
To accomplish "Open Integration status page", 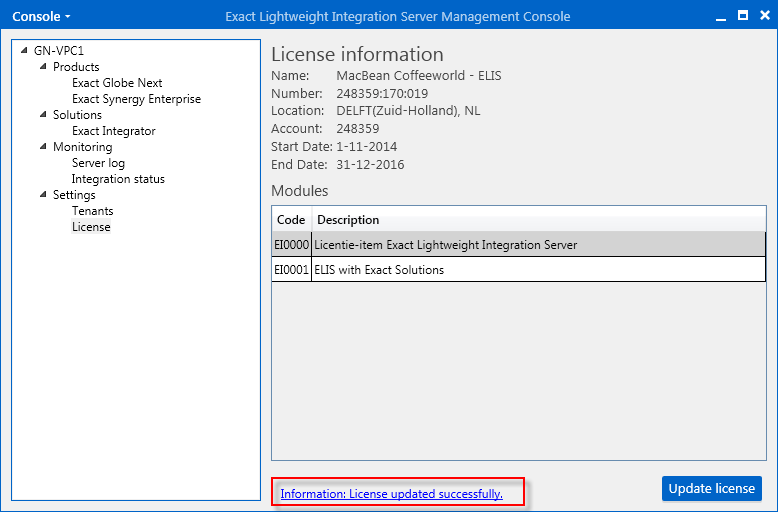I will 118,179.
